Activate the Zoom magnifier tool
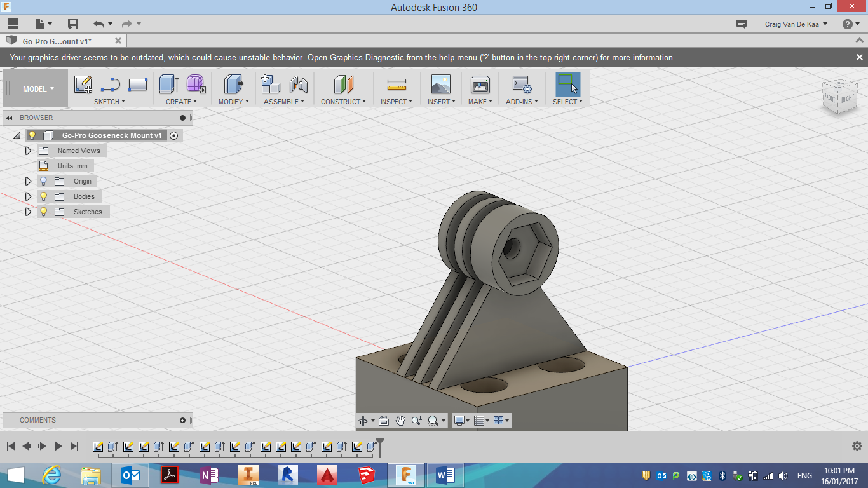This screenshot has height=488, width=868. pos(417,421)
